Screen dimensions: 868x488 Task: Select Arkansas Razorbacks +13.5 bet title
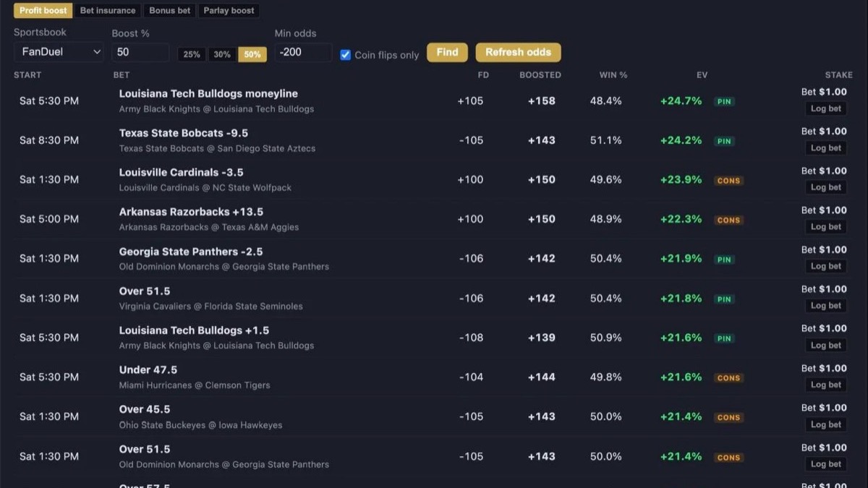pyautogui.click(x=191, y=212)
